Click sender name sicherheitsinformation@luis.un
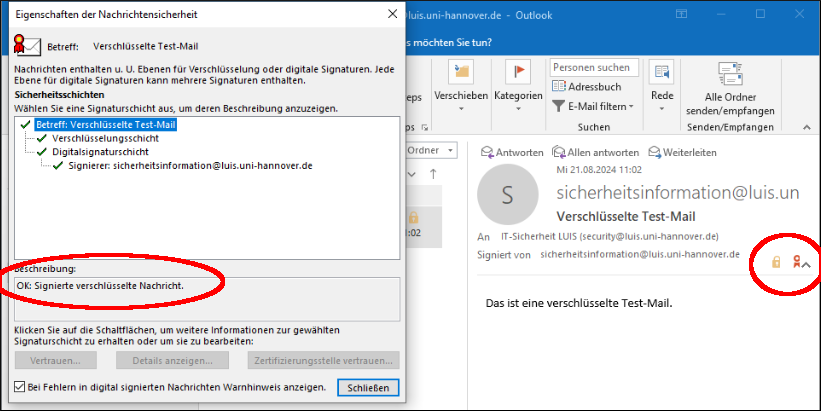The width and height of the screenshot is (821, 411). [678, 193]
